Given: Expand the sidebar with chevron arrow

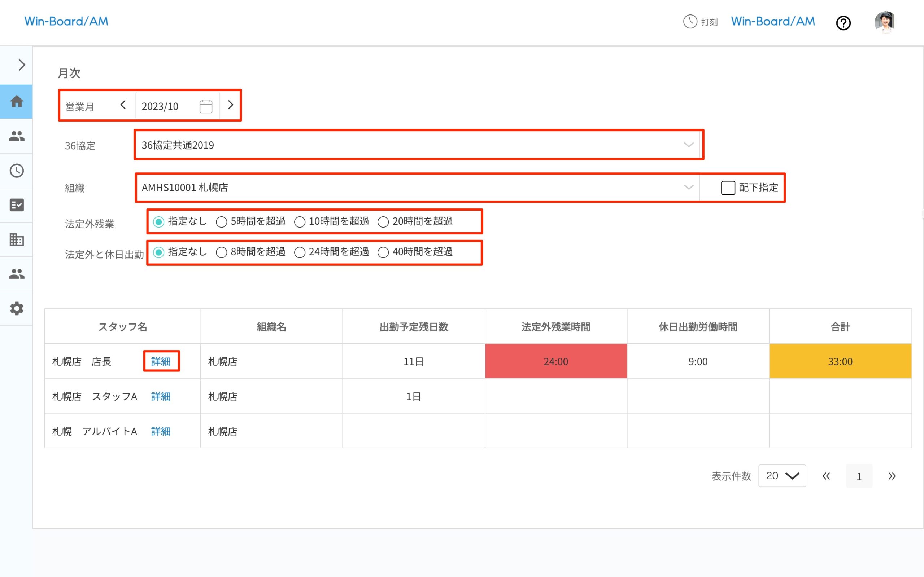Looking at the screenshot, I should 21,65.
